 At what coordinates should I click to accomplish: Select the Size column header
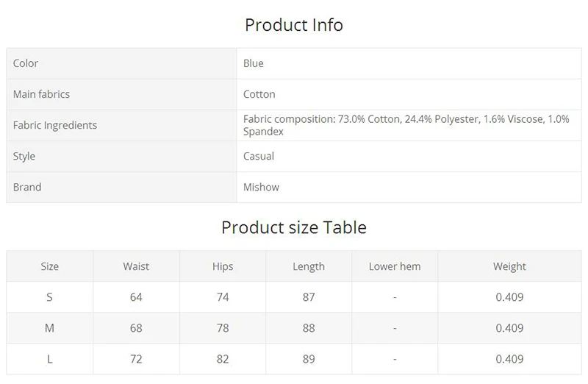pos(50,266)
